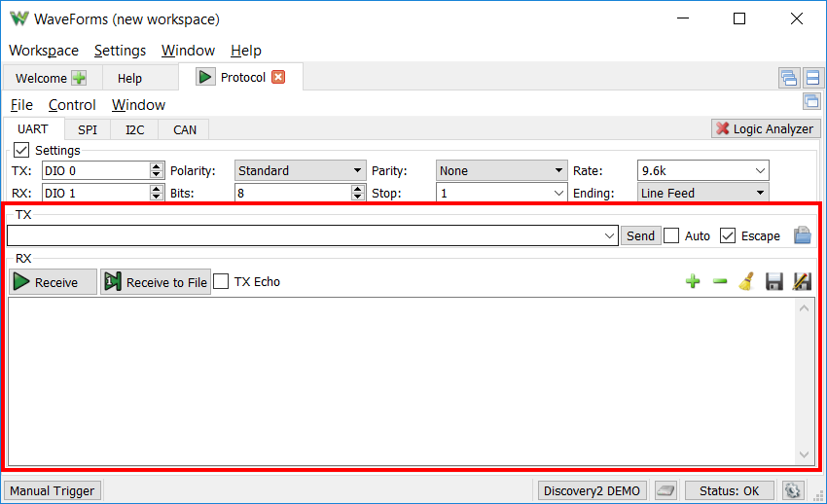Increase the Bits value spinner
This screenshot has width=827, height=504.
(358, 189)
